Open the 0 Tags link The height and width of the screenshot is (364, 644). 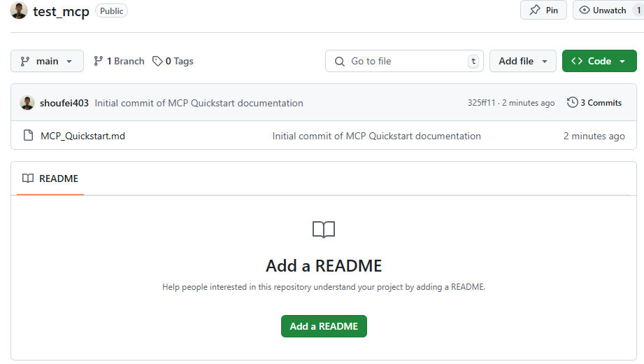(x=173, y=62)
